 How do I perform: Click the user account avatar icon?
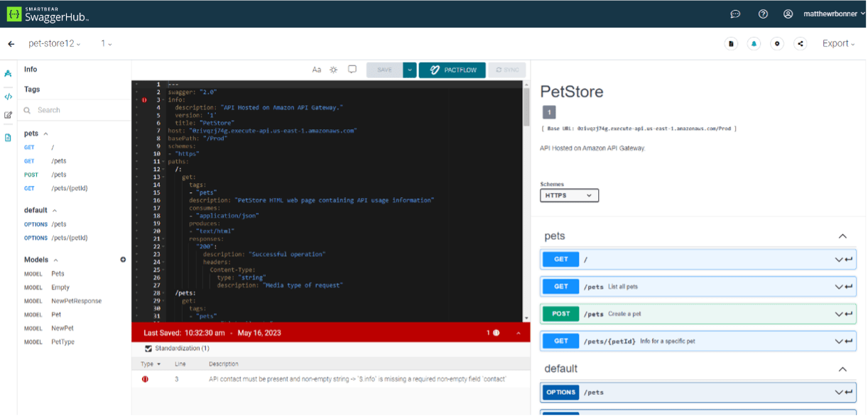(x=788, y=14)
